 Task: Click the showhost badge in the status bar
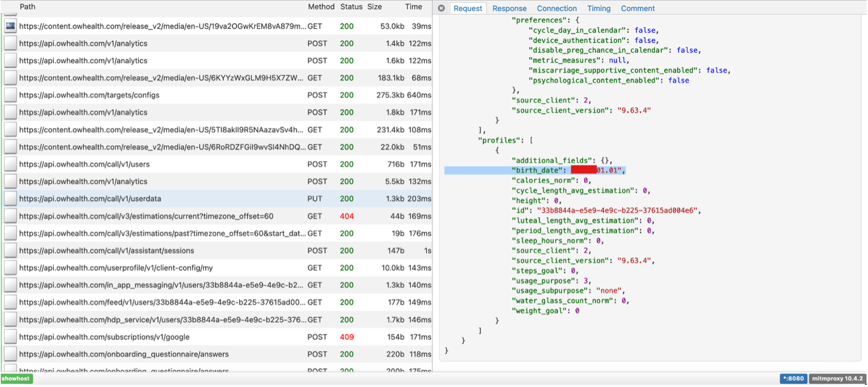pyautogui.click(x=16, y=379)
